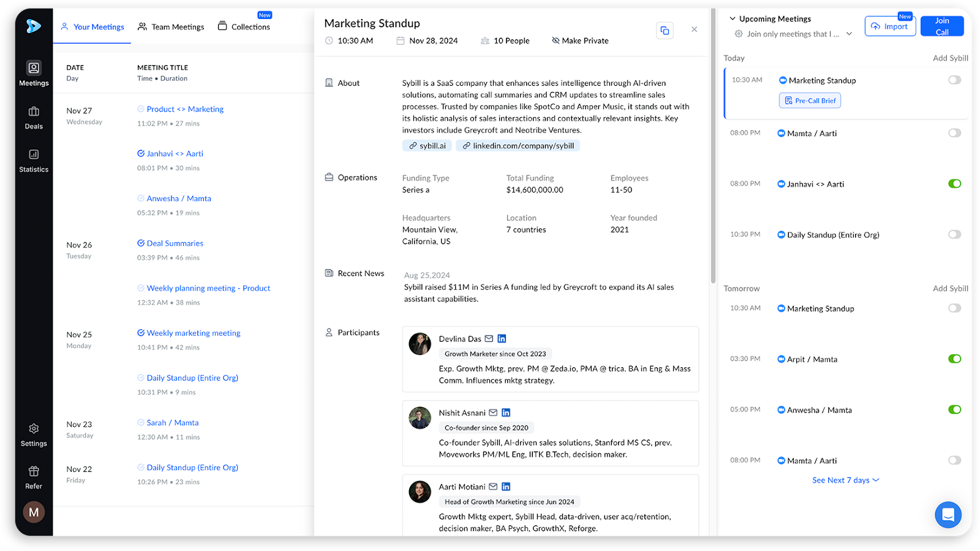Toggle Sybill for today's Marketing Standup
Viewport: 980px width, 551px height.
pyautogui.click(x=954, y=80)
